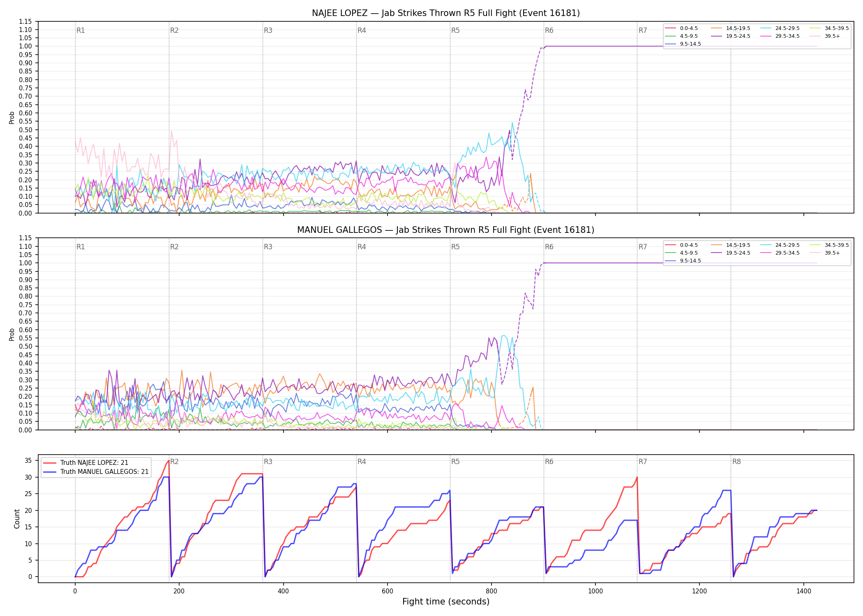Click Count axis tick label '15'
This screenshot has height=616, width=863.
28,527
